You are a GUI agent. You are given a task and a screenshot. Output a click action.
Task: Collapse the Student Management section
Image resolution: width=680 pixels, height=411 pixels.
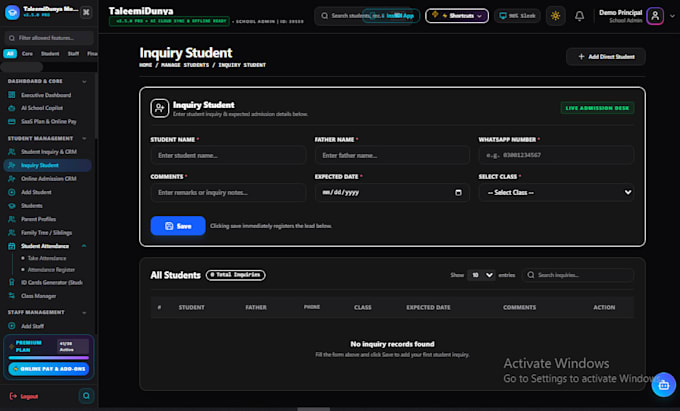point(84,138)
